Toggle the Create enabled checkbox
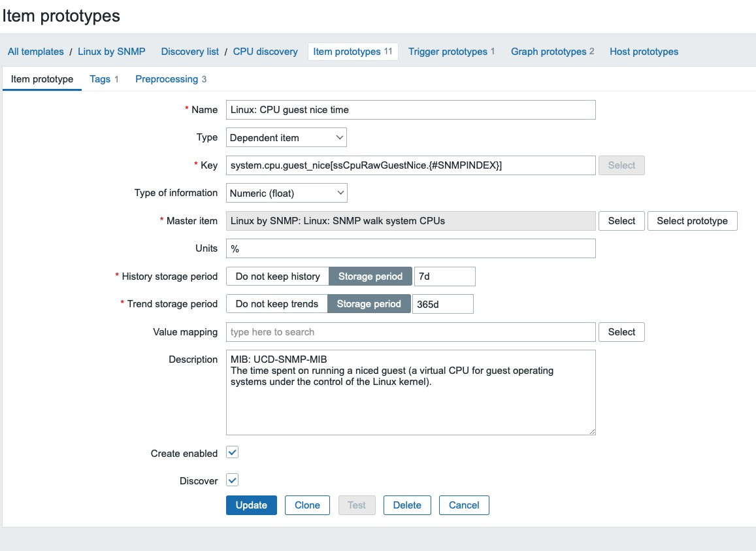This screenshot has width=756, height=551. pyautogui.click(x=232, y=452)
